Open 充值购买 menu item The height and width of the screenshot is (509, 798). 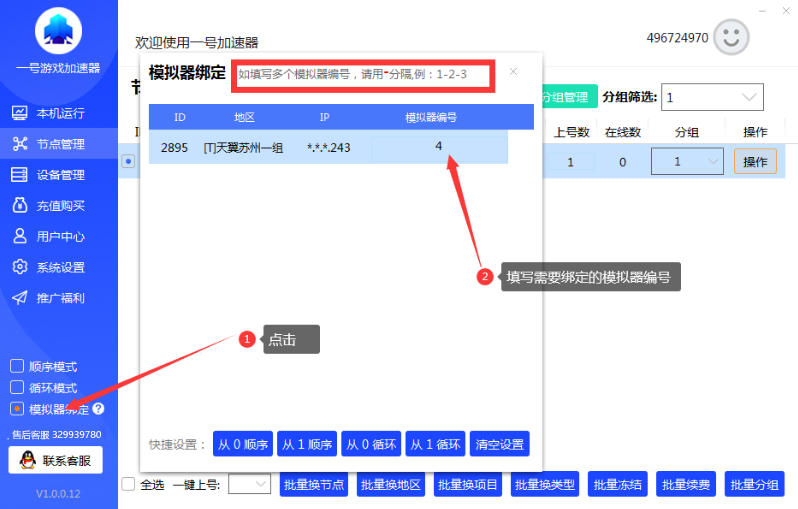[59, 206]
